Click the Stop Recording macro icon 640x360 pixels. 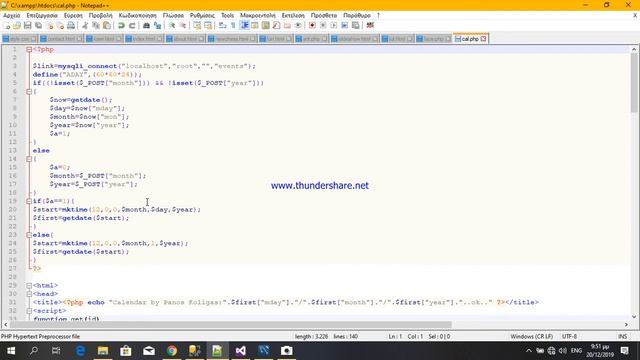(323, 25)
